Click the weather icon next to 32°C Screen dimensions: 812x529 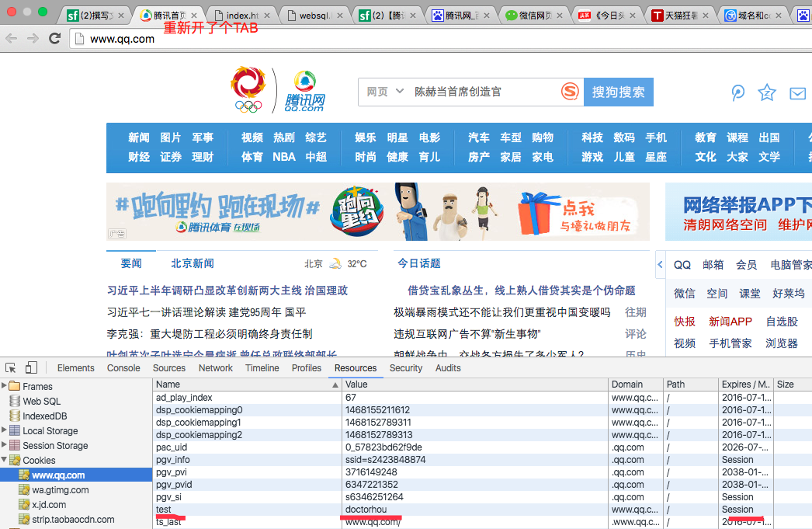coord(335,263)
